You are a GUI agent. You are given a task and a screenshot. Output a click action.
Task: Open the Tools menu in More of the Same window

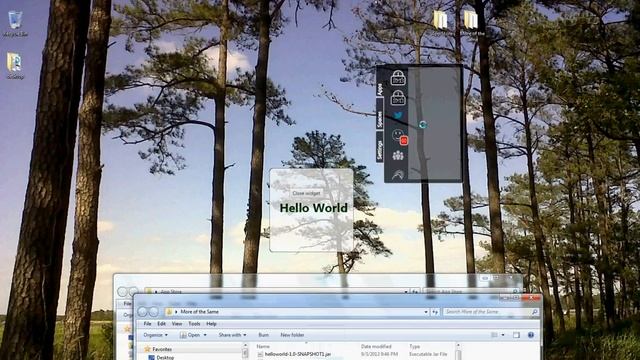click(194, 324)
